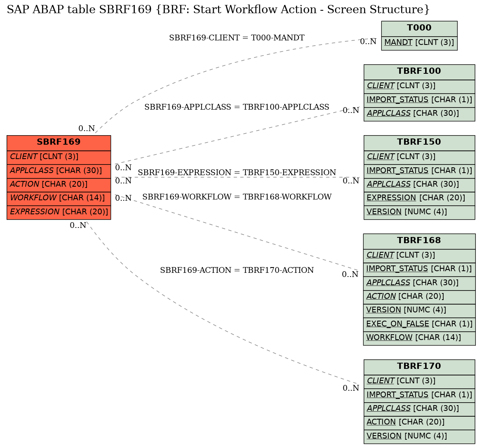
Task: Select EXPRESSION field in SBRF169 table
Action: point(59,212)
